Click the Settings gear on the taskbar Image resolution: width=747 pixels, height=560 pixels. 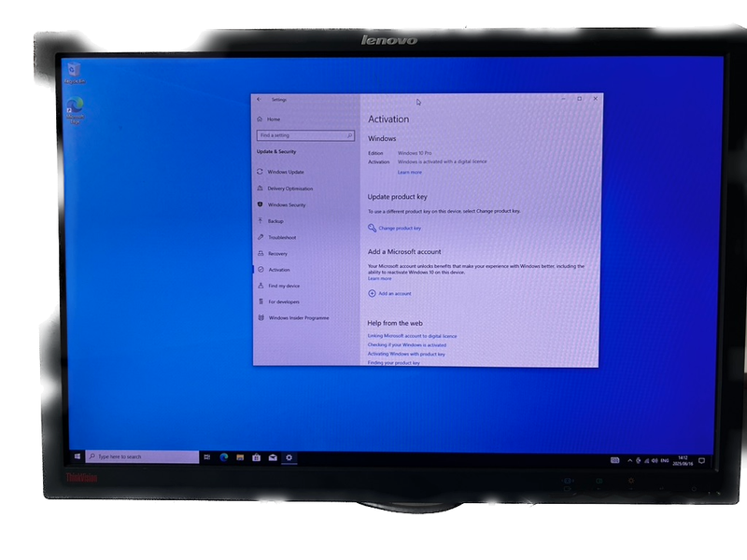289,457
